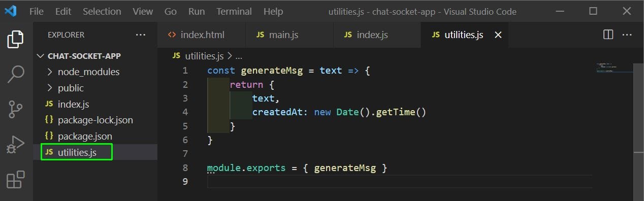Open Explorer more actions ellipsis
This screenshot has width=644, height=201.
pos(141,35)
